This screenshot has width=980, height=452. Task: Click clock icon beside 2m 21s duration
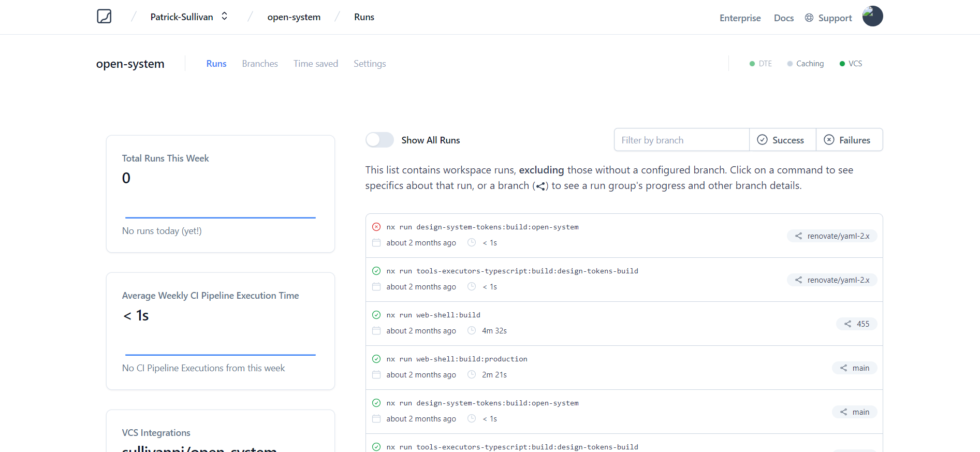pyautogui.click(x=472, y=374)
